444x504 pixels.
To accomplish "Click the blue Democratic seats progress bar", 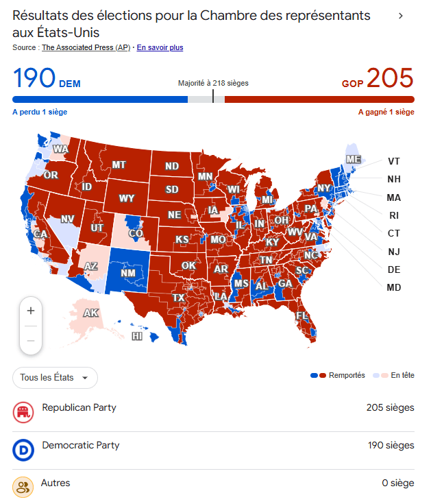I will click(x=99, y=99).
